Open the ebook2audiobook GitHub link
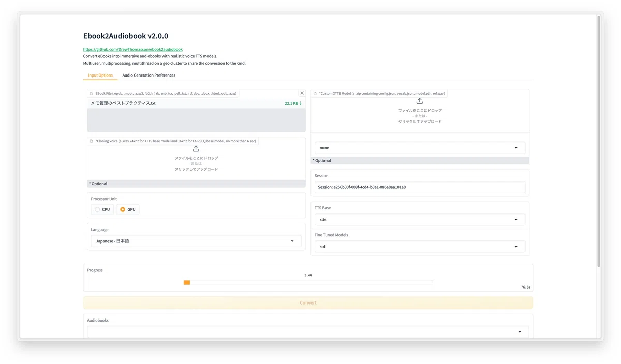This screenshot has width=621, height=364. [x=133, y=49]
